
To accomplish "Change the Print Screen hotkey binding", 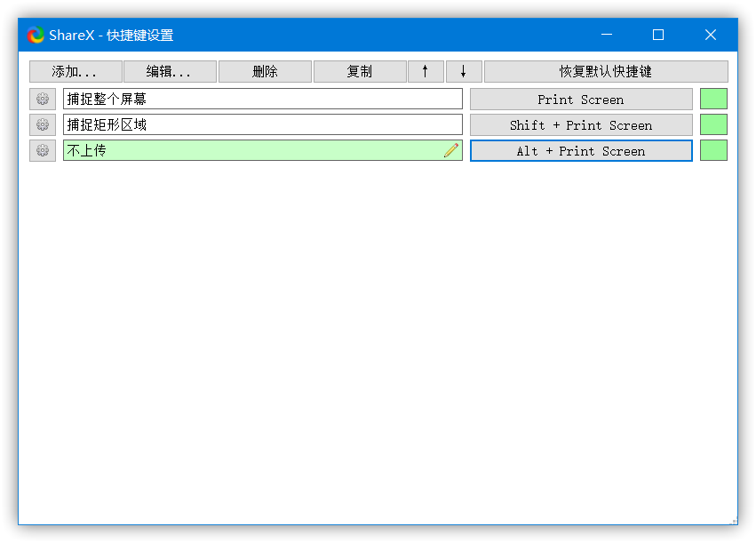I will click(581, 99).
